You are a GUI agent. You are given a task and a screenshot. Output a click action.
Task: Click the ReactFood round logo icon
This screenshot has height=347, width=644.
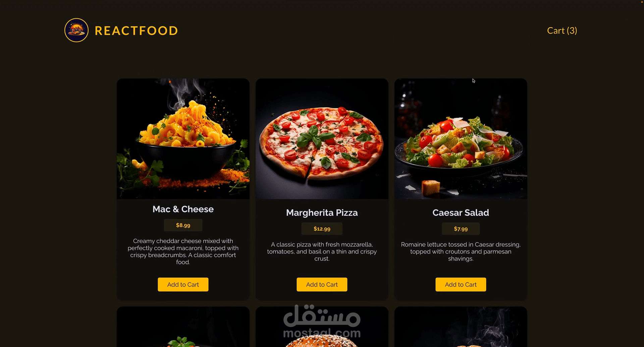pyautogui.click(x=76, y=30)
